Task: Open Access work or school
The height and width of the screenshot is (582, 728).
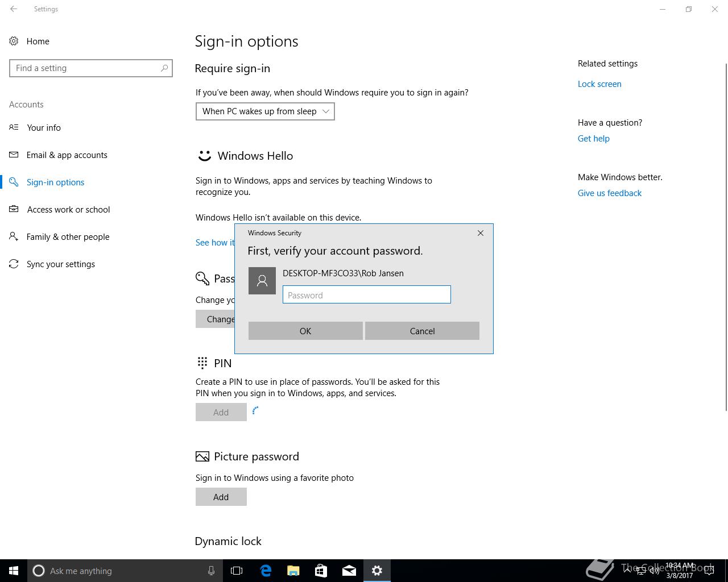Action: click(x=69, y=209)
